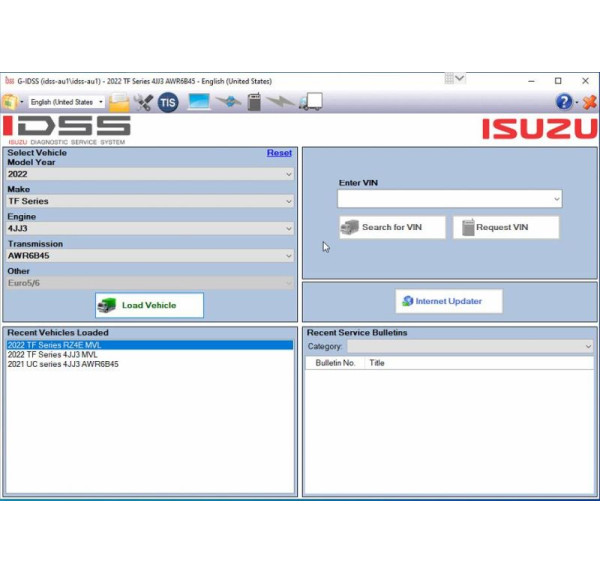The image size is (600, 573).
Task: Click the Reset link
Action: [279, 153]
